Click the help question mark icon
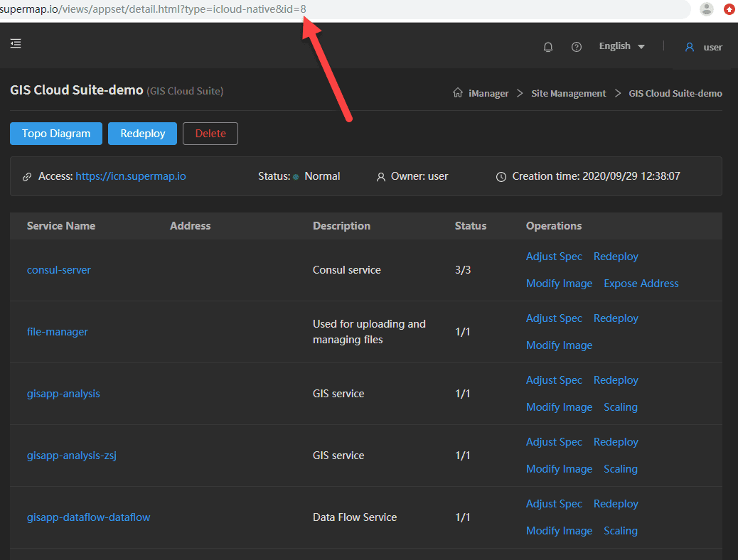The width and height of the screenshot is (738, 560). pyautogui.click(x=577, y=47)
